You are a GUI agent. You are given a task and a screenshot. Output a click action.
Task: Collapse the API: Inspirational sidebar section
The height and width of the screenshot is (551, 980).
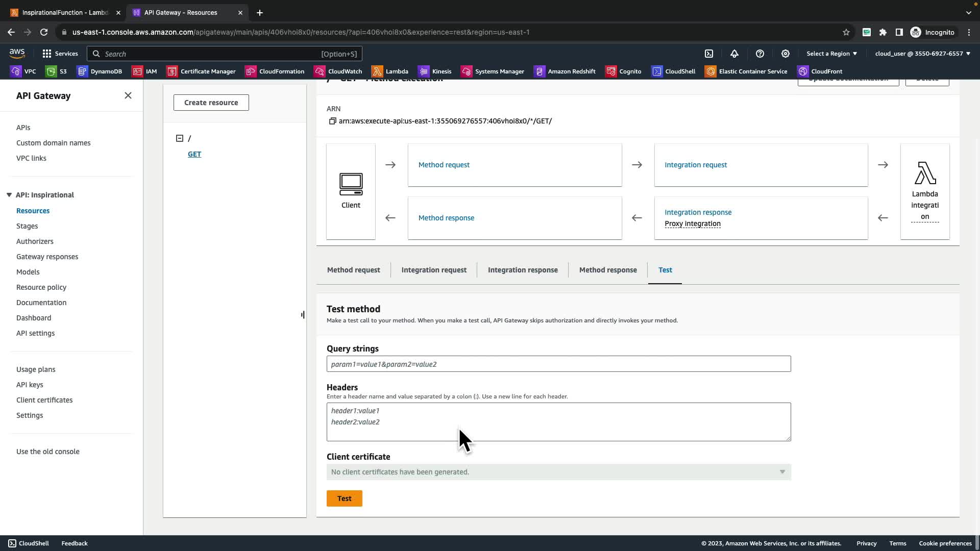pyautogui.click(x=9, y=195)
